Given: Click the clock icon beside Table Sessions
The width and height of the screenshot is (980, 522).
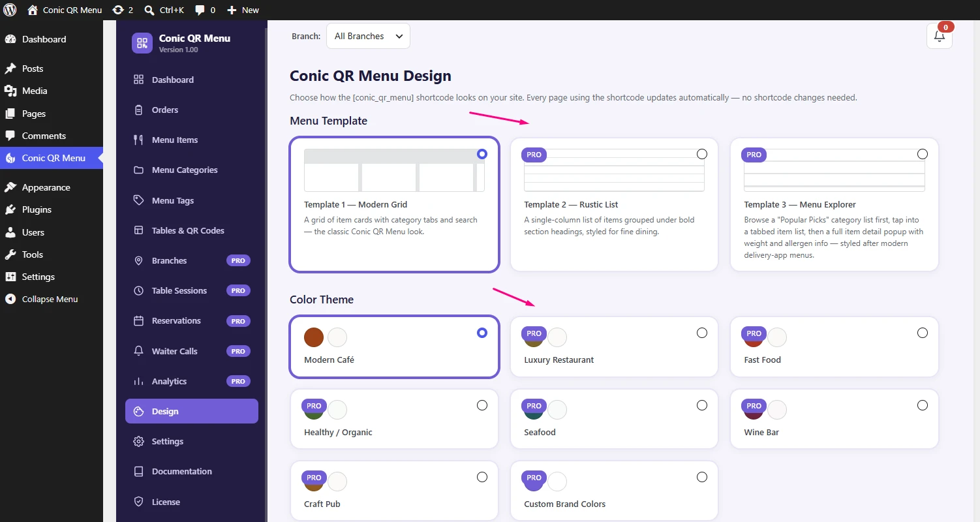Looking at the screenshot, I should (138, 290).
